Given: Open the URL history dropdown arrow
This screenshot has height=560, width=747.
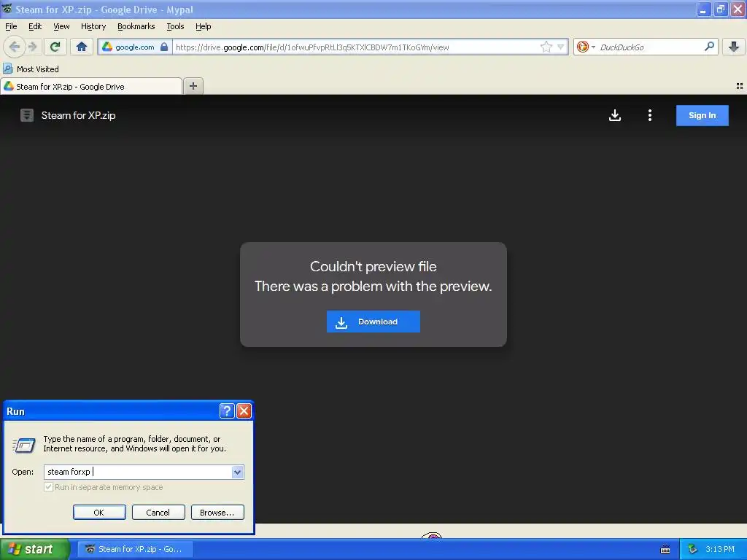Looking at the screenshot, I should 561,47.
